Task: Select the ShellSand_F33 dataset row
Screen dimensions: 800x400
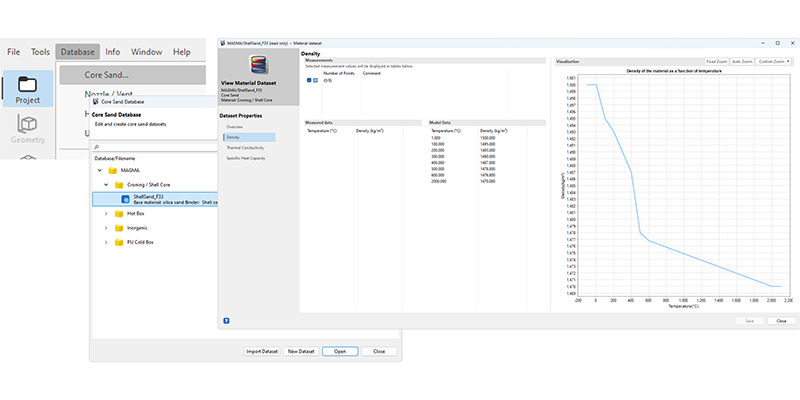Action: tap(155, 199)
